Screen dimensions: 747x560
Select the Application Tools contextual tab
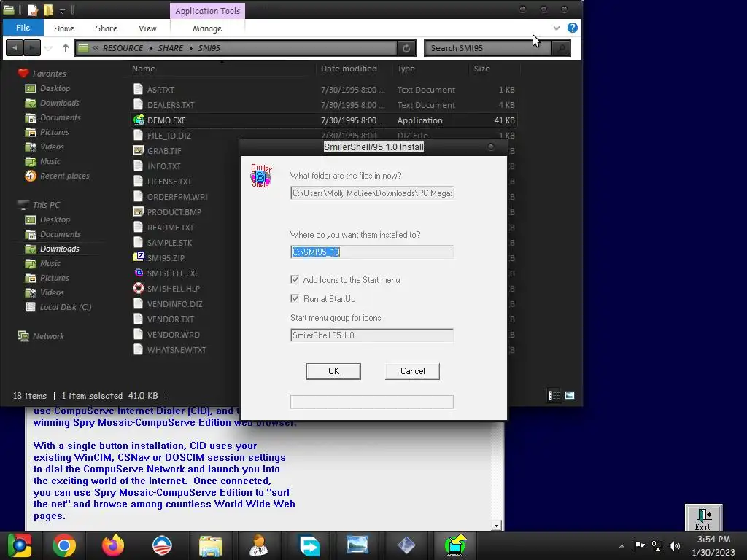207,10
